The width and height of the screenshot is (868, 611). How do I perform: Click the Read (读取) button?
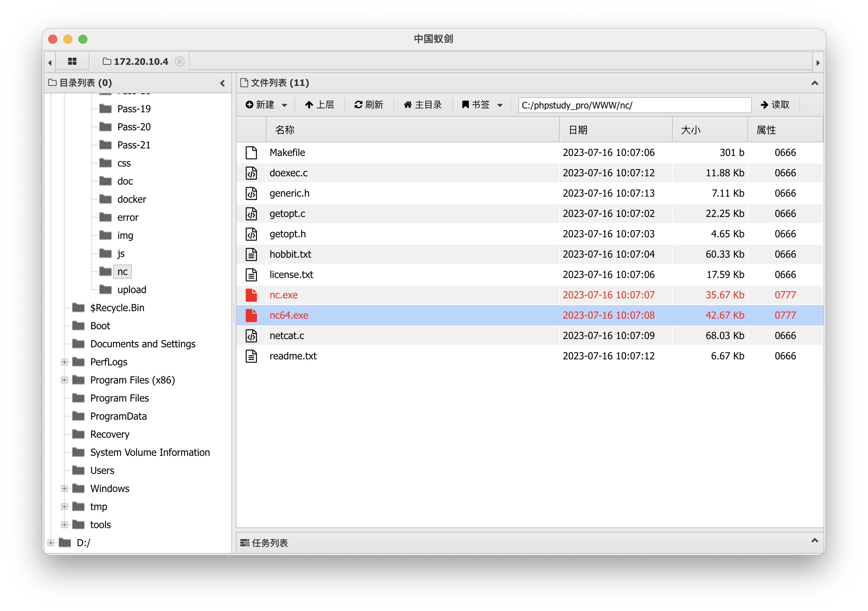point(775,105)
